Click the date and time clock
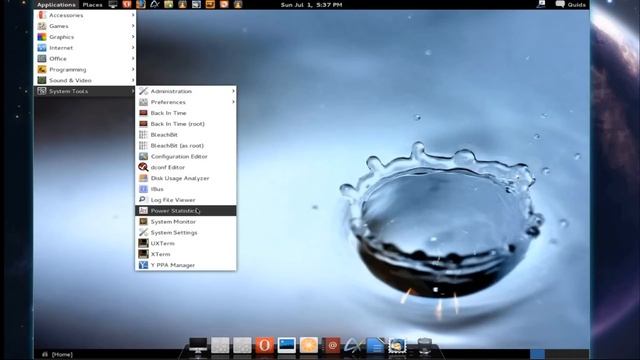This screenshot has width=640, height=360. pos(311,5)
